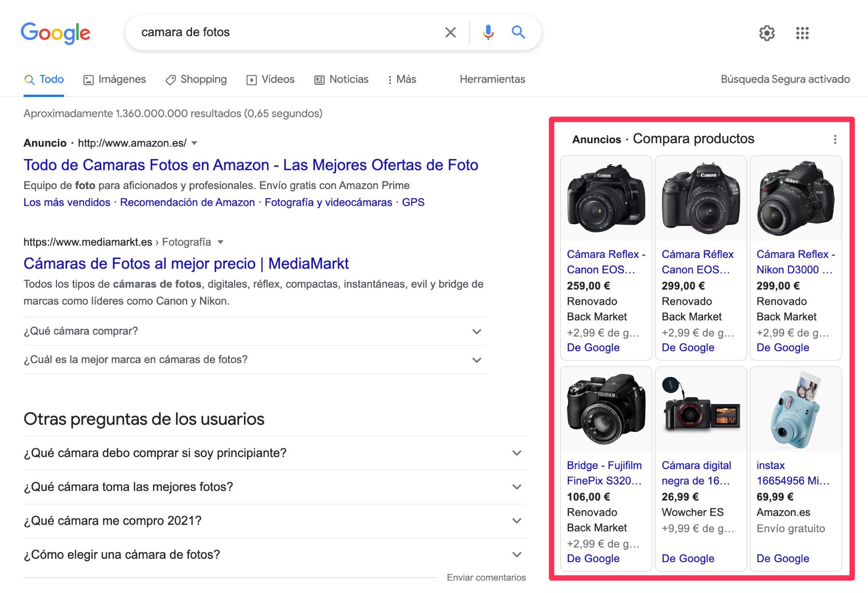
Task: Click the 299,00 € Canon EOS camera image
Action: [701, 198]
